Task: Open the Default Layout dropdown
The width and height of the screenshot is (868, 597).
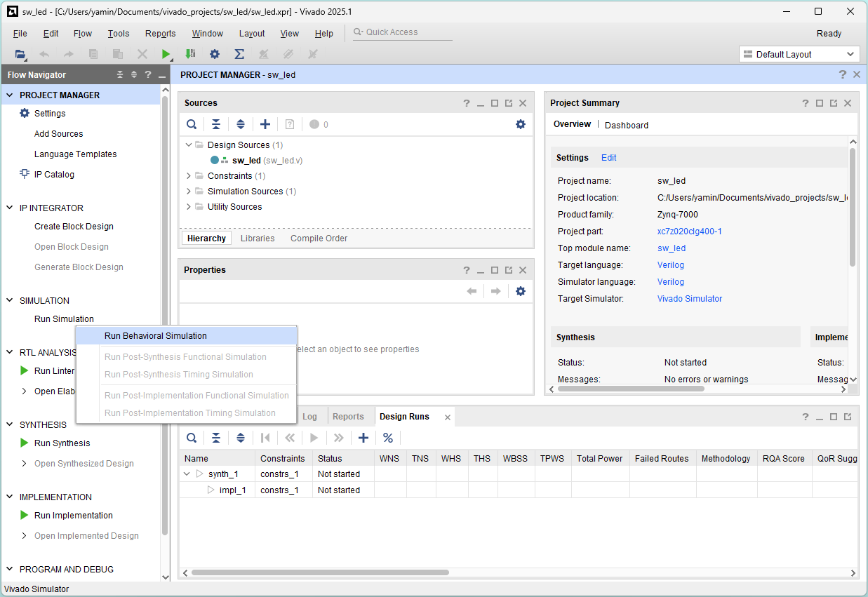Action: click(x=799, y=55)
